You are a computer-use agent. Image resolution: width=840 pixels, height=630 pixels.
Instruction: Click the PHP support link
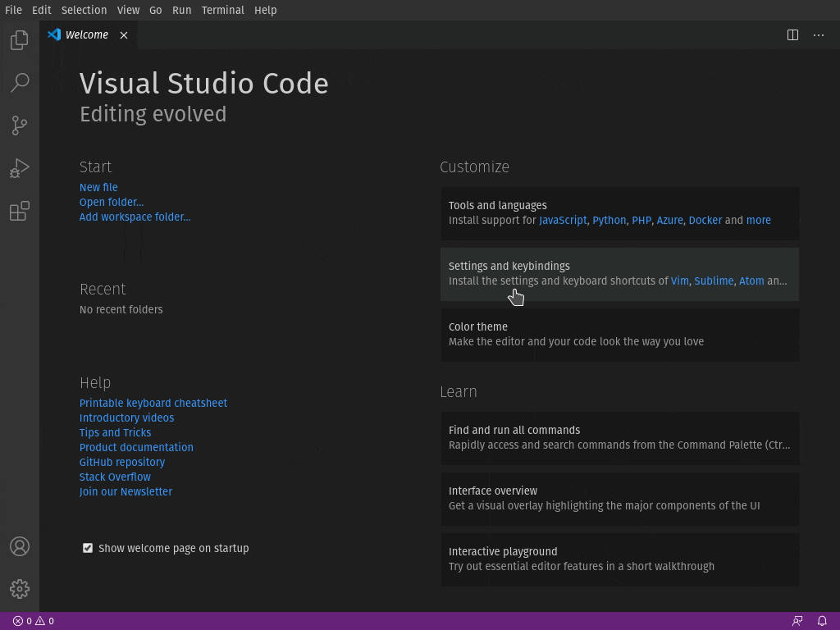pyautogui.click(x=641, y=220)
